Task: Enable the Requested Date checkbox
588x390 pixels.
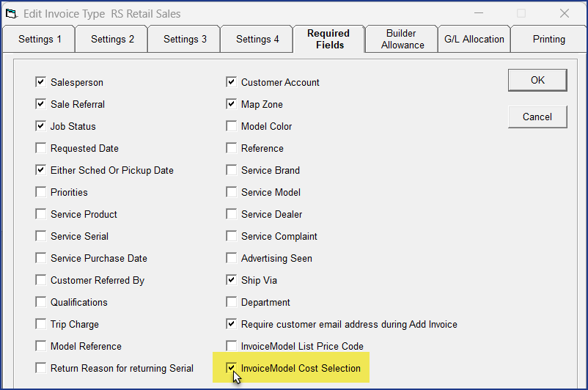Action: click(x=40, y=149)
